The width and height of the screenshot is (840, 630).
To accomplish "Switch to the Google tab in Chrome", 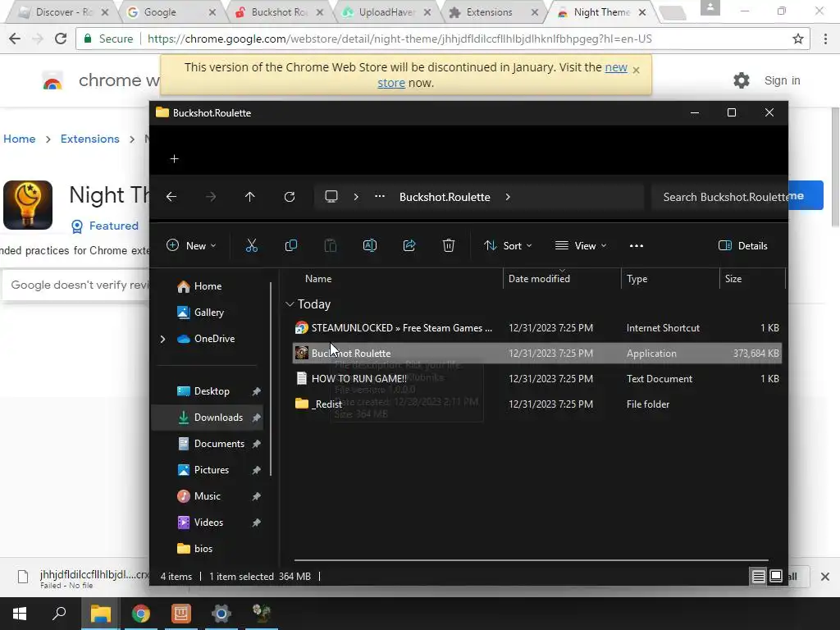I will pyautogui.click(x=160, y=11).
